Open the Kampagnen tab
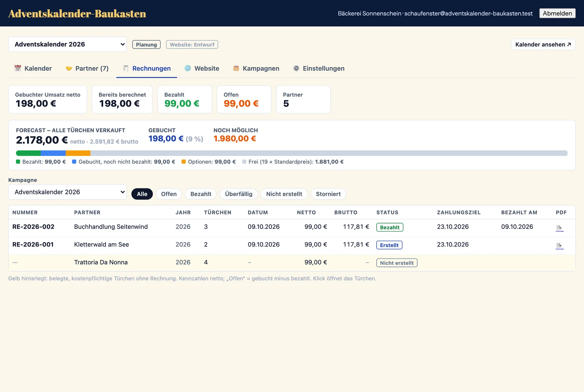Screen dimensions: 584x392 (x=256, y=69)
